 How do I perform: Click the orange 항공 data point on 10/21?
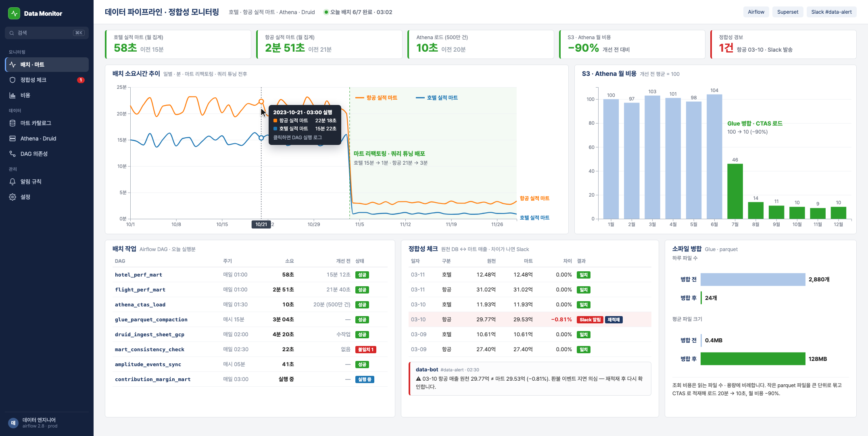click(x=261, y=102)
